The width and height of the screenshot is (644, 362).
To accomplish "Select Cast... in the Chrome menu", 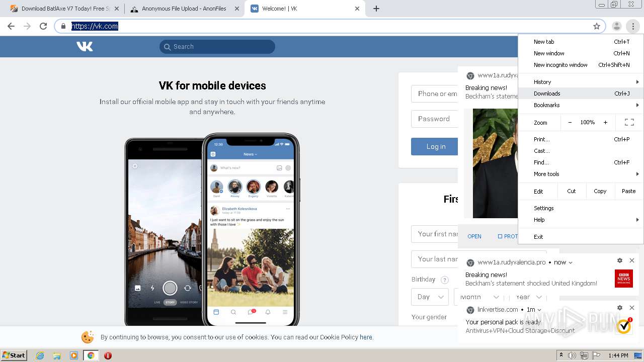I will 581,151.
